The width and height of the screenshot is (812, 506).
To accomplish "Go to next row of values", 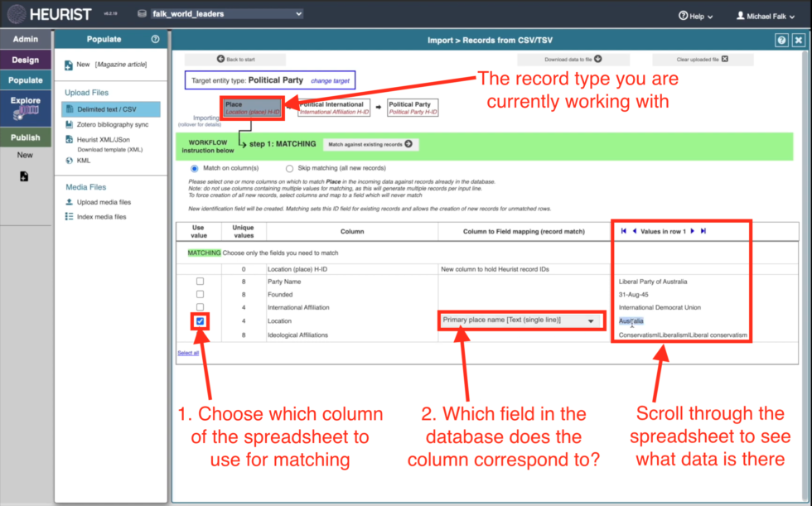I will (693, 231).
